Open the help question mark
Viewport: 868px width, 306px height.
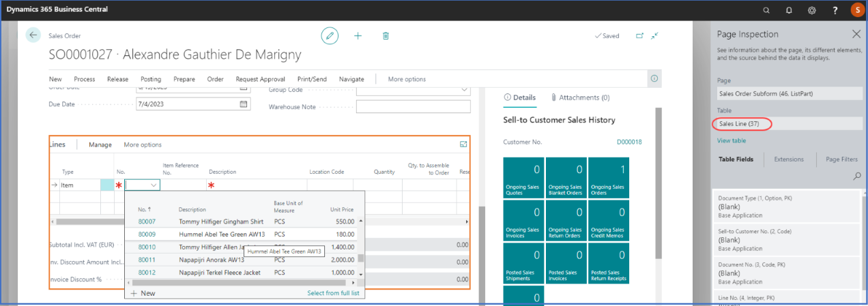835,10
